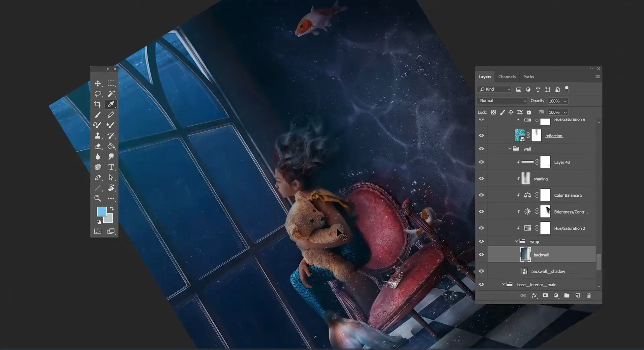Activate the Type tool
The image size is (644, 350).
(111, 167)
